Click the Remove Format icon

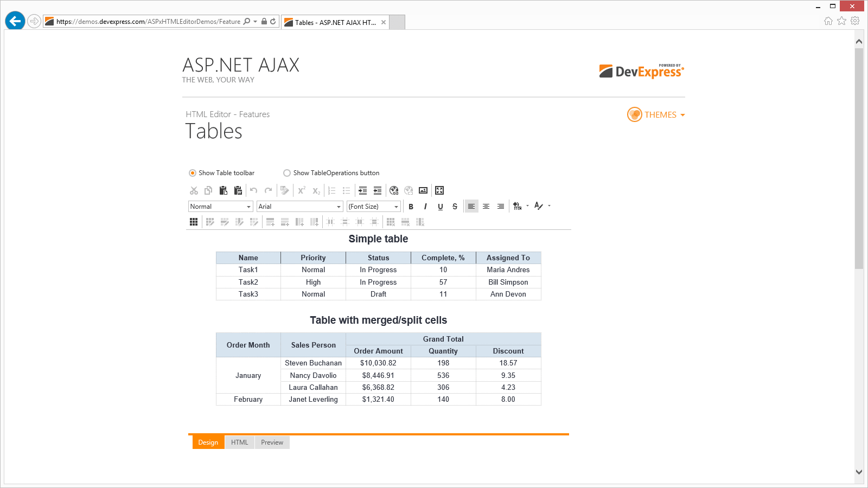click(284, 190)
